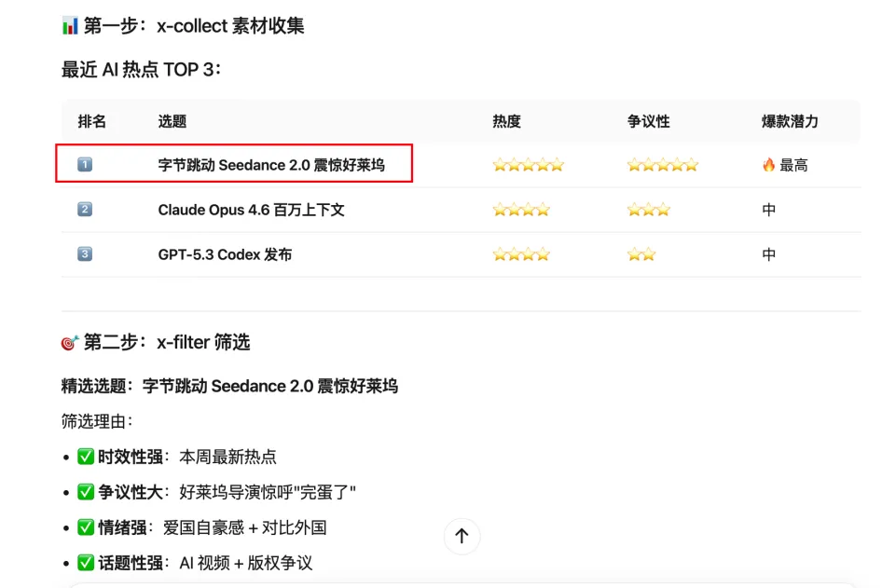Click the fire icon next to 最高
Viewport: 895px width, 588px height.
point(768,165)
